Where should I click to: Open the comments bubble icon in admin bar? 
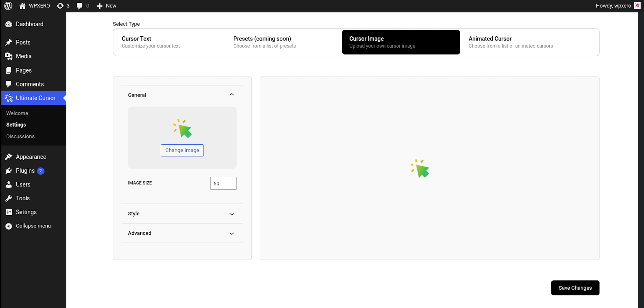80,6
